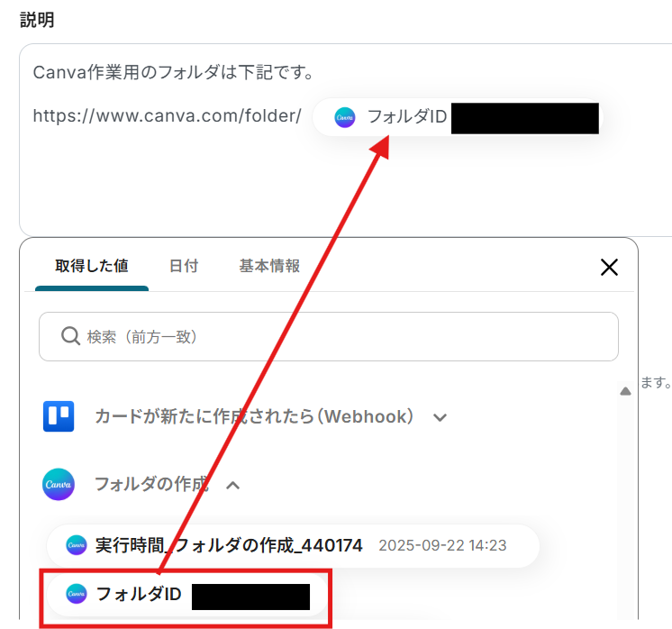Insert the 実行時間_フォルダの作成_440174 value

[x=293, y=545]
